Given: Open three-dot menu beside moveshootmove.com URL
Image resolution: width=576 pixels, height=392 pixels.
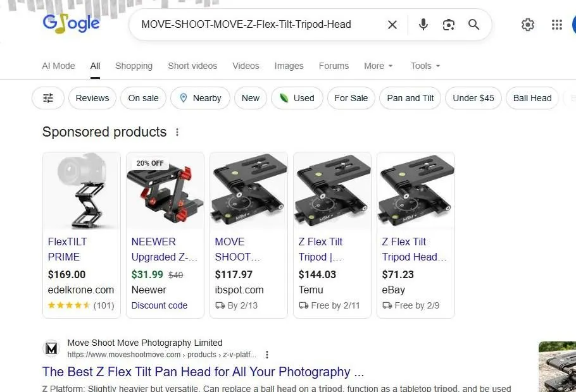Looking at the screenshot, I should pos(267,355).
